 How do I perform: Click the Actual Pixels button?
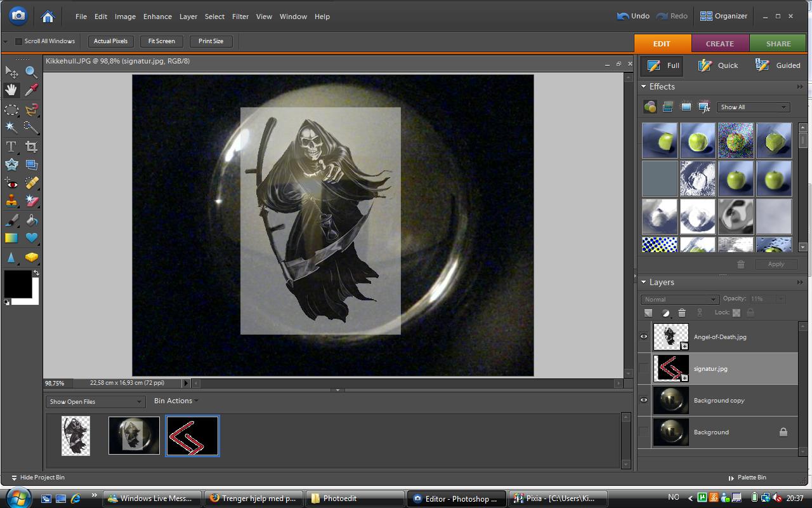pos(111,41)
